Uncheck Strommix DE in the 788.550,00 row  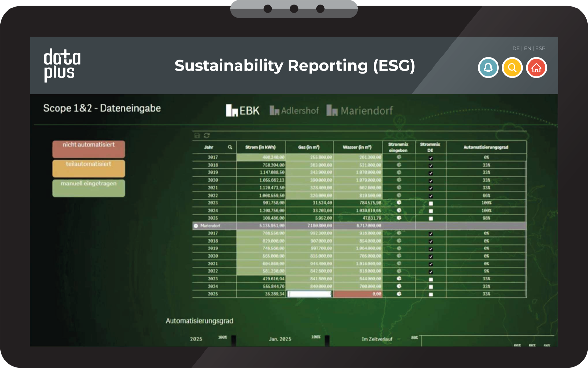[431, 234]
